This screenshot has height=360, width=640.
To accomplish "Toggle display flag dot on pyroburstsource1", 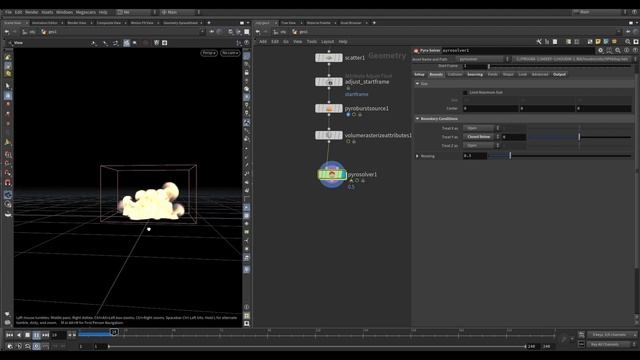I will coord(348,115).
